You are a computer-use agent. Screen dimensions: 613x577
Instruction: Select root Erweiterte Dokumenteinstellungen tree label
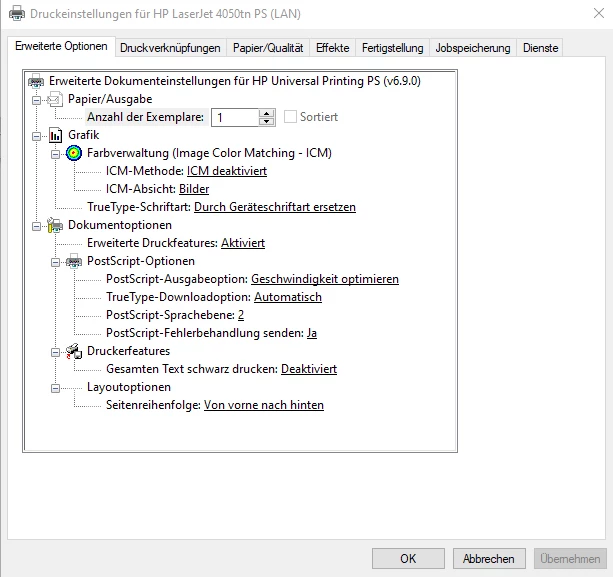coord(235,81)
